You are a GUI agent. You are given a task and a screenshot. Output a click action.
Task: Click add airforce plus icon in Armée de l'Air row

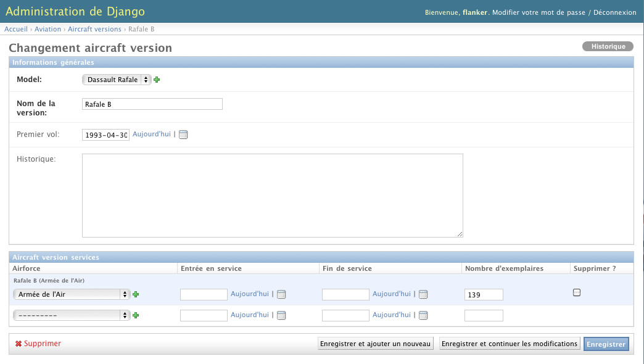[136, 295]
